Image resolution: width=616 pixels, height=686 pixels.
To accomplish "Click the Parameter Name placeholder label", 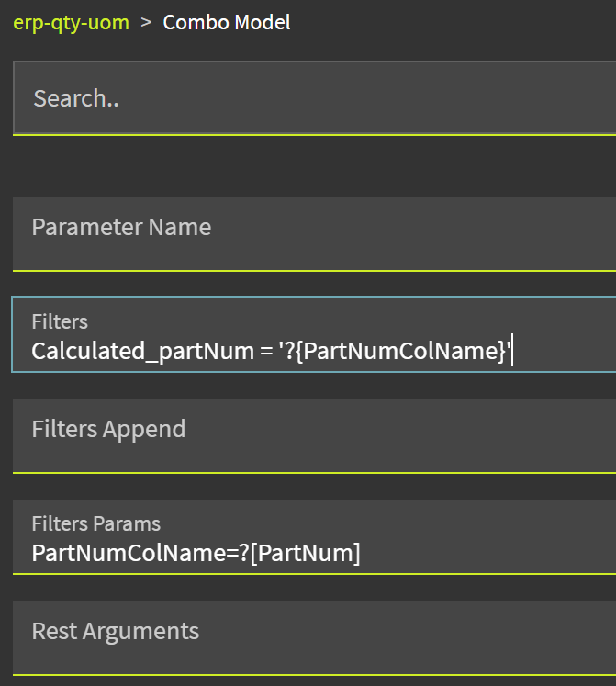I will click(121, 227).
